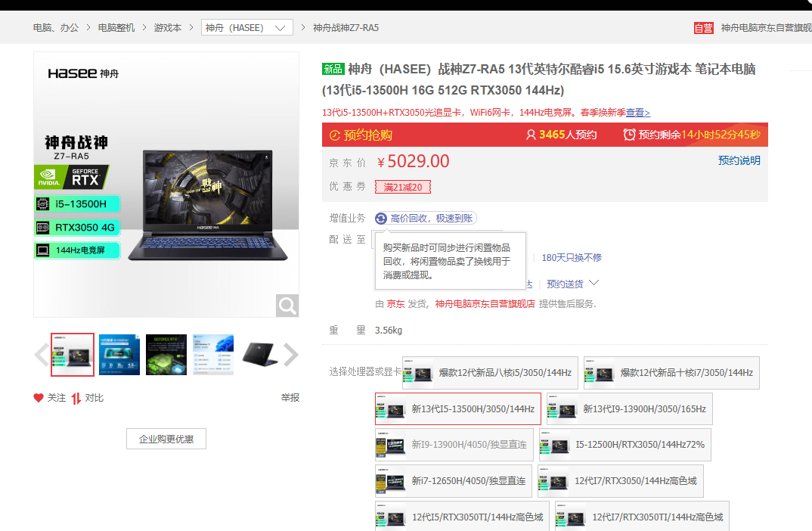Select the second blue processor thumbnail
The image size is (812, 531).
point(119,355)
